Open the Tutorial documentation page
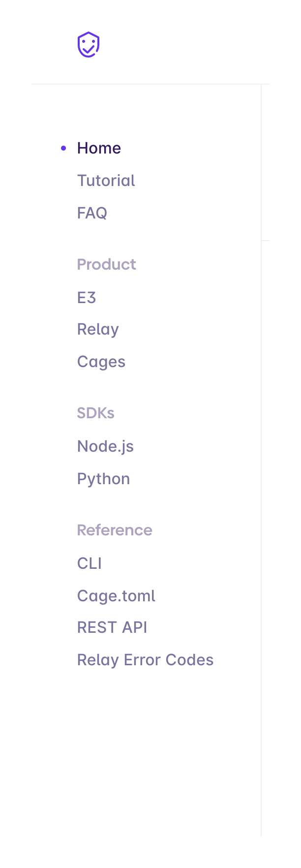The image size is (301, 868). (106, 181)
